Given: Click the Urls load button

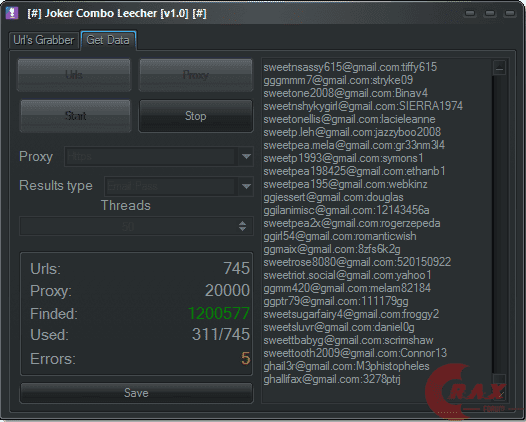Looking at the screenshot, I should point(74,75).
